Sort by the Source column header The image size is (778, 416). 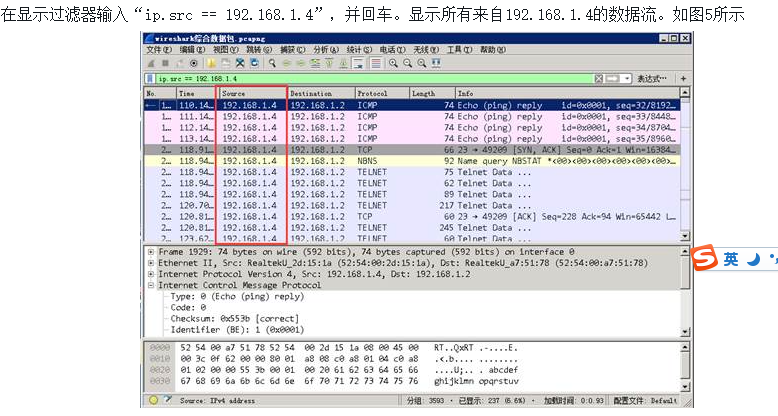tap(252, 93)
